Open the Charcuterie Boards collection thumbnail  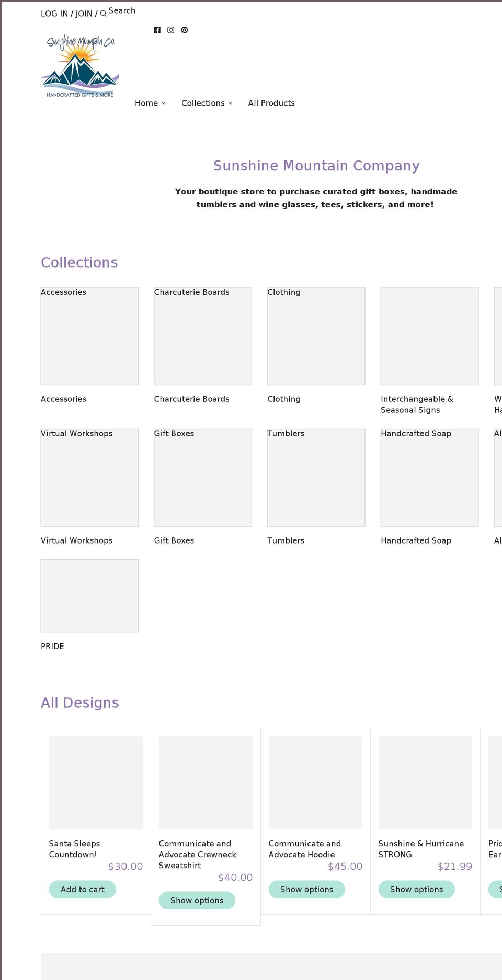tap(203, 336)
